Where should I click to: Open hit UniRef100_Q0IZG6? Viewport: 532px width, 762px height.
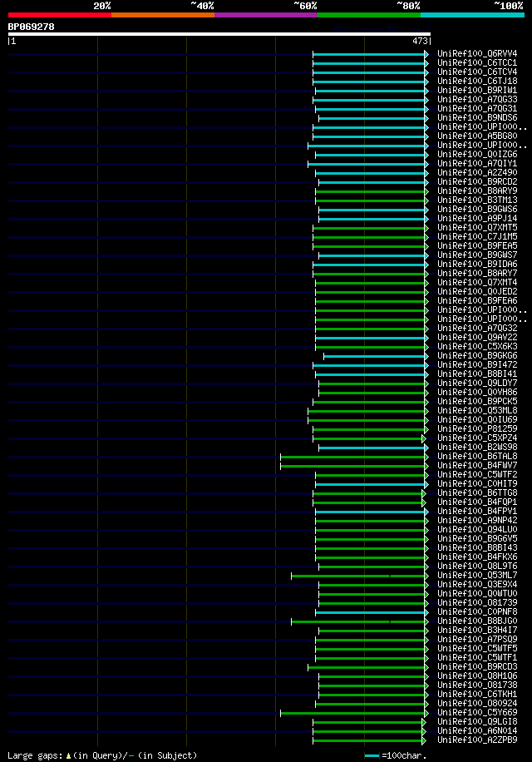point(477,154)
